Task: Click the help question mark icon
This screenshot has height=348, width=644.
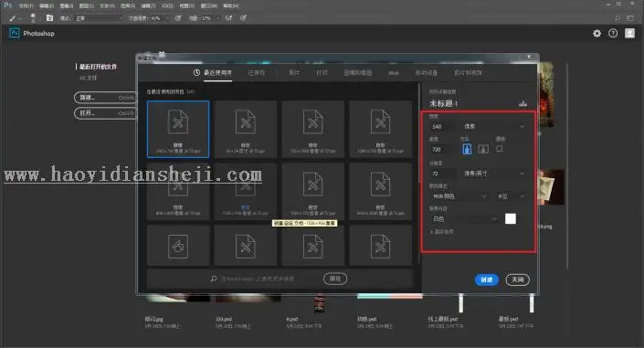Action: pyautogui.click(x=613, y=34)
